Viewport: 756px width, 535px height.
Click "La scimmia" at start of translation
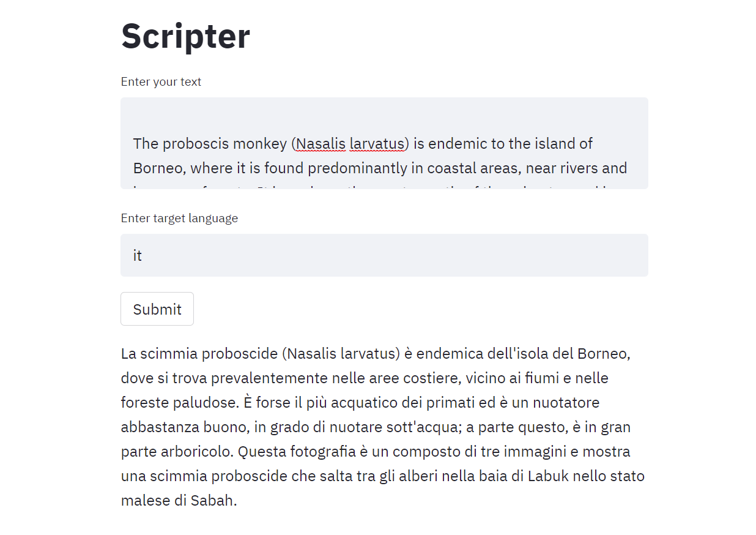(x=159, y=354)
